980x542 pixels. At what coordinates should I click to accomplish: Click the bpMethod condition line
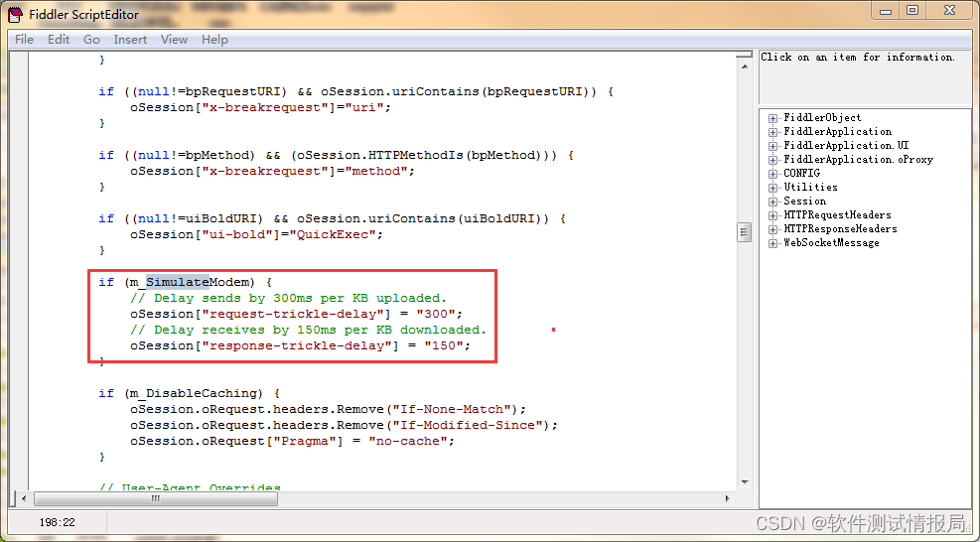[x=337, y=155]
